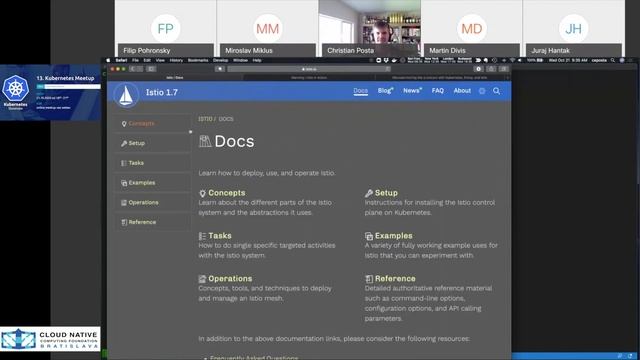640x360 pixels.
Task: Open Safari menu in menu bar
Action: click(x=121, y=60)
